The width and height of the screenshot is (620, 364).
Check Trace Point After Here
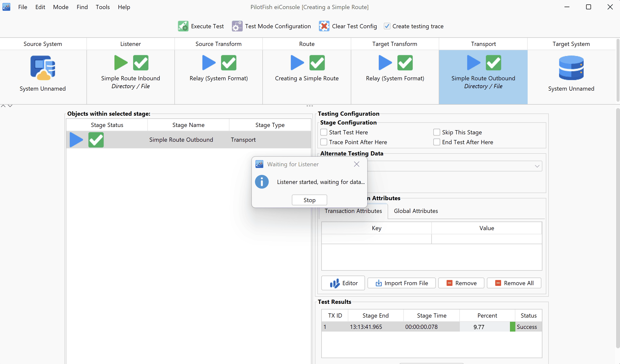(324, 142)
